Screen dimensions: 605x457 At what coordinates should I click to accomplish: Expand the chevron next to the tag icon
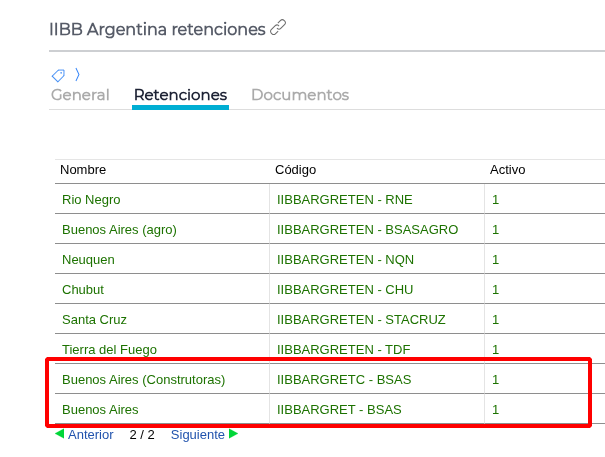(77, 74)
